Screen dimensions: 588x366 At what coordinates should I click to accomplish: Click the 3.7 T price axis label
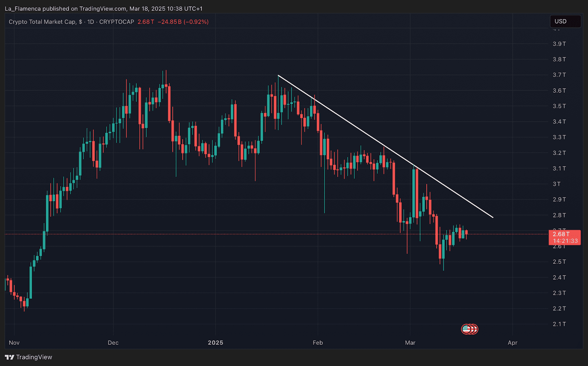[x=559, y=75]
